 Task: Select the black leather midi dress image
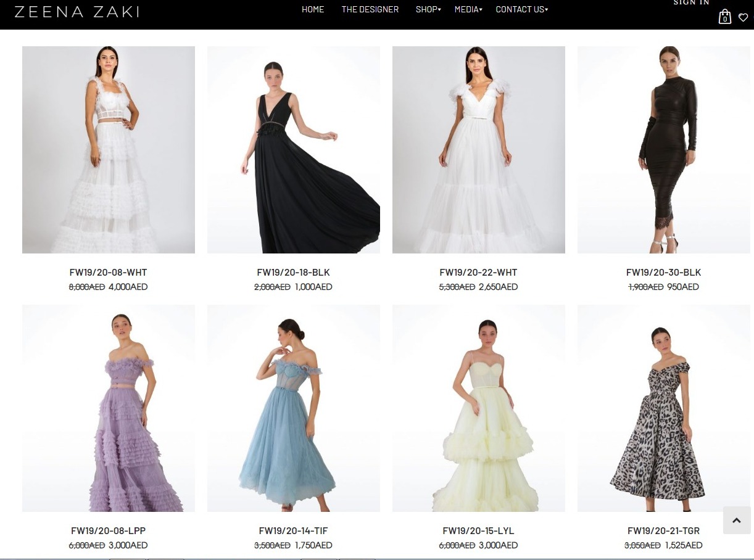pos(664,149)
